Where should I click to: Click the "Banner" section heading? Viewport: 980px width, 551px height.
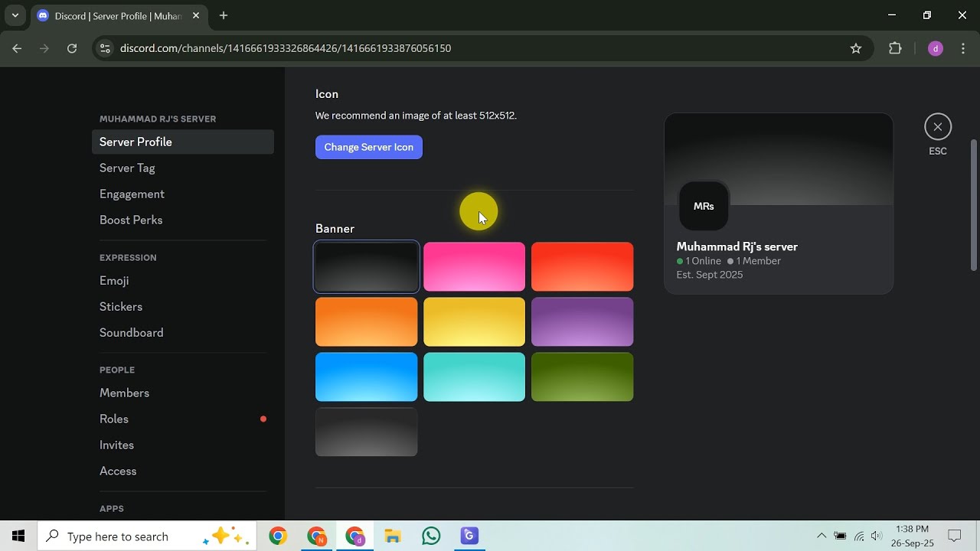(335, 229)
